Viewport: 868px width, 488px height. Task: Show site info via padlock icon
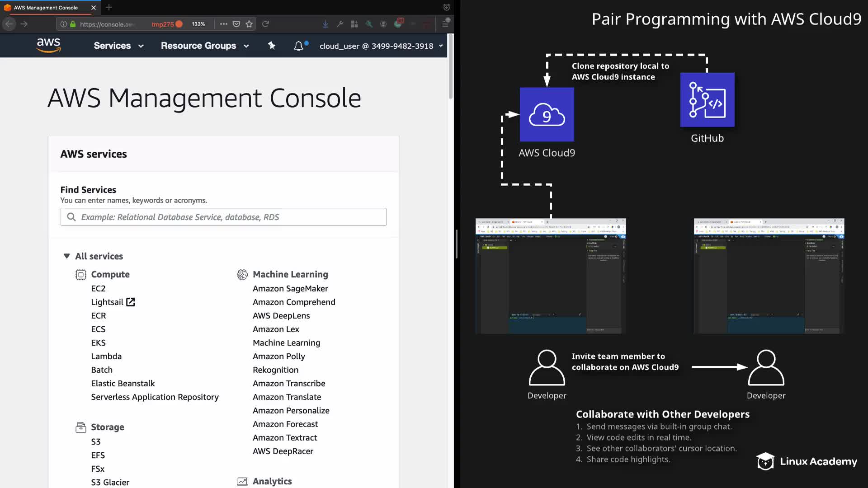click(x=72, y=24)
